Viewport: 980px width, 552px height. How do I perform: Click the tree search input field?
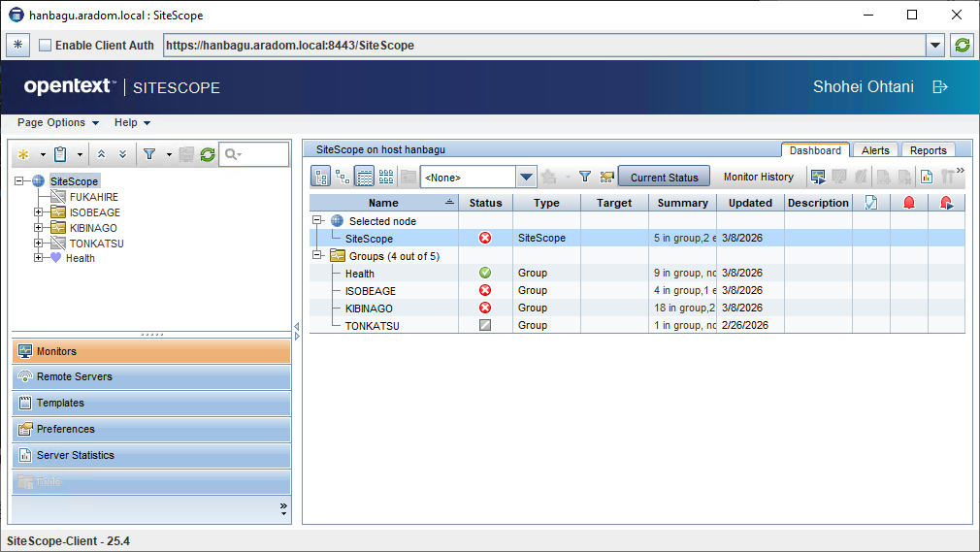254,154
